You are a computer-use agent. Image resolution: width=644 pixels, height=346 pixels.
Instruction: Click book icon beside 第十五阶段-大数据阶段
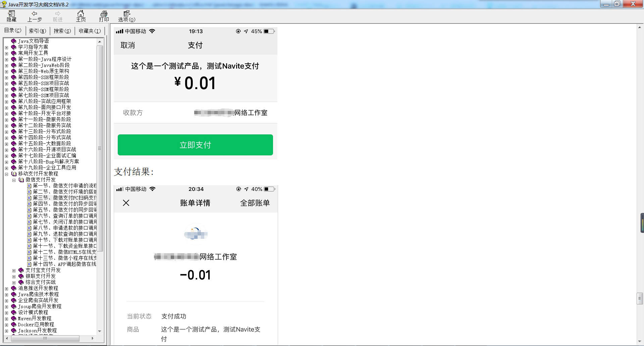(14, 143)
